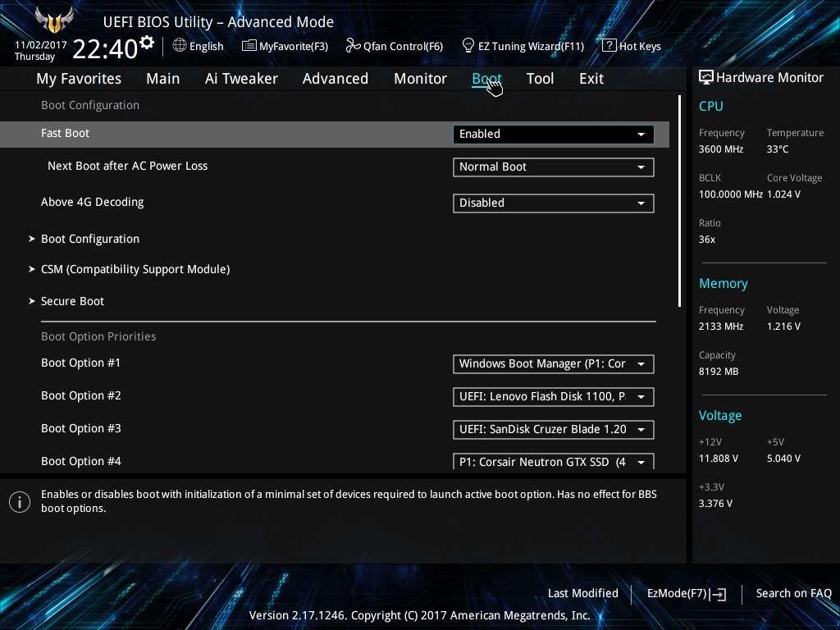Viewport: 840px width, 630px height.
Task: Open the Boot Option #2 dropdown
Action: click(554, 396)
